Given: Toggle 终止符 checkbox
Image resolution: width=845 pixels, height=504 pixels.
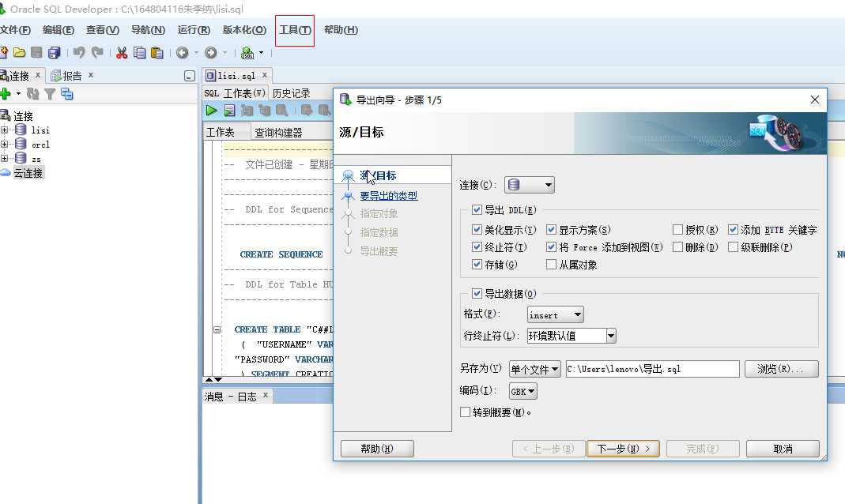Looking at the screenshot, I should [x=477, y=246].
